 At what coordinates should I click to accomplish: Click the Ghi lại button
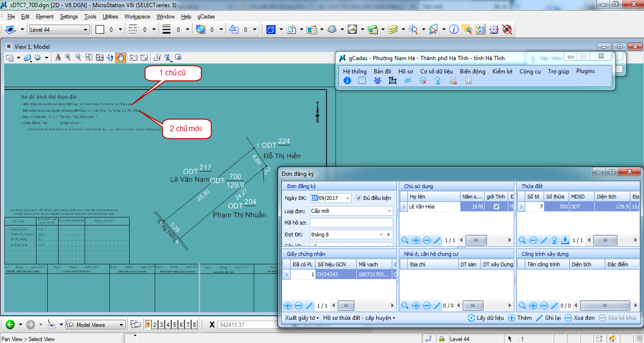548,318
